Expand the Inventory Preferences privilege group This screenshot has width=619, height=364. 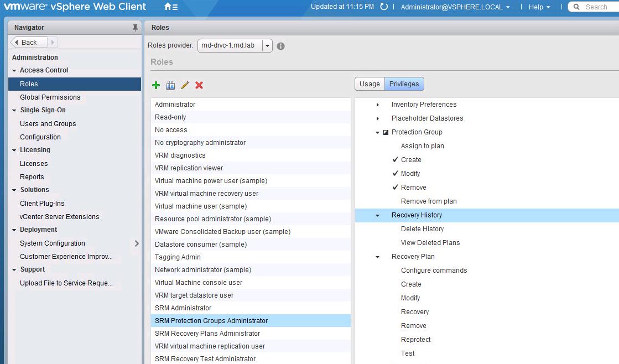pos(378,105)
